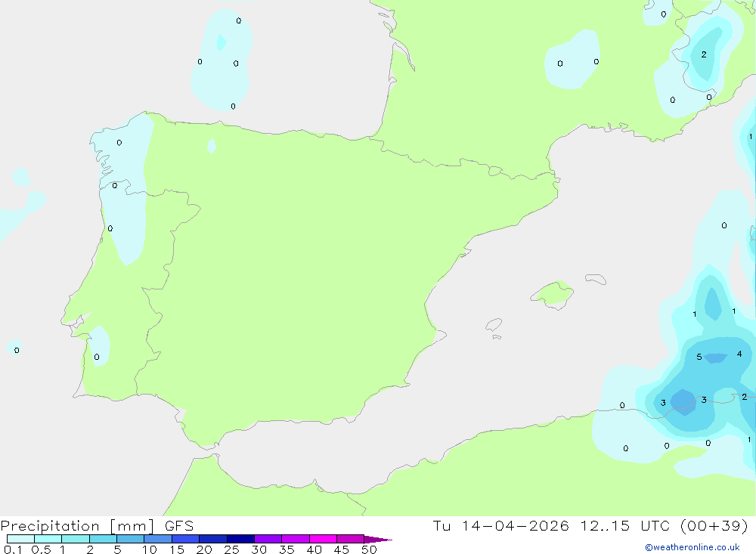This screenshot has height=554, width=756.
Task: Click legend scale label '25'
Action: [232, 549]
